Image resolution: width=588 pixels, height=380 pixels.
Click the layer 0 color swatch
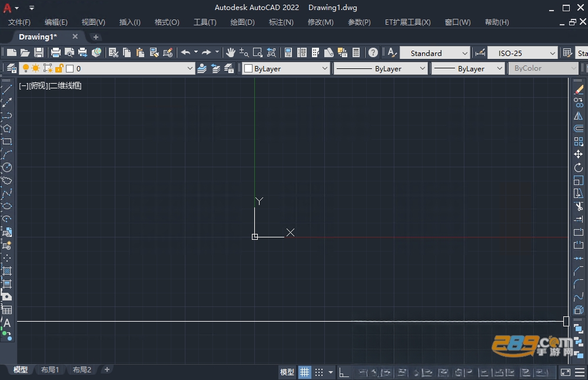70,68
